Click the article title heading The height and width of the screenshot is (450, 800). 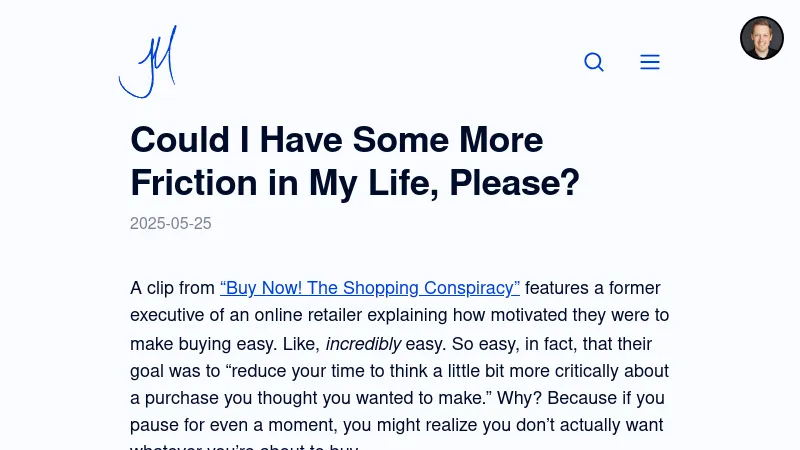pos(355,161)
